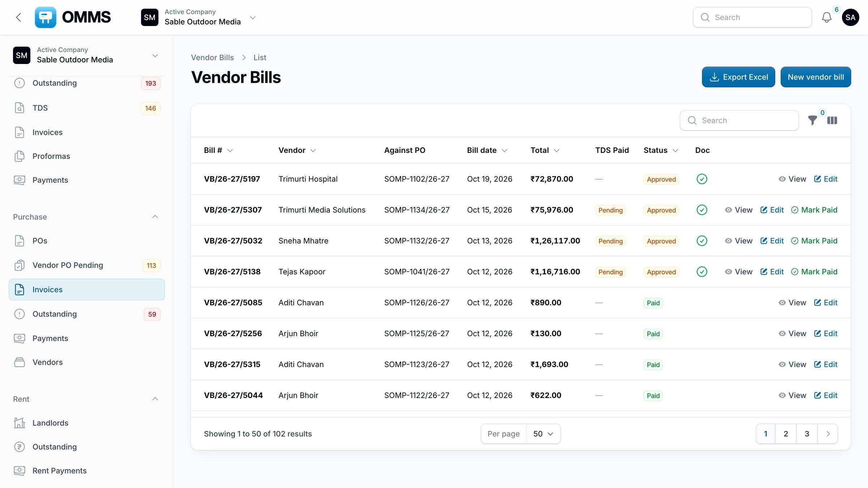Viewport: 868px width, 488px height.
Task: Collapse the Purchase section
Action: (155, 217)
